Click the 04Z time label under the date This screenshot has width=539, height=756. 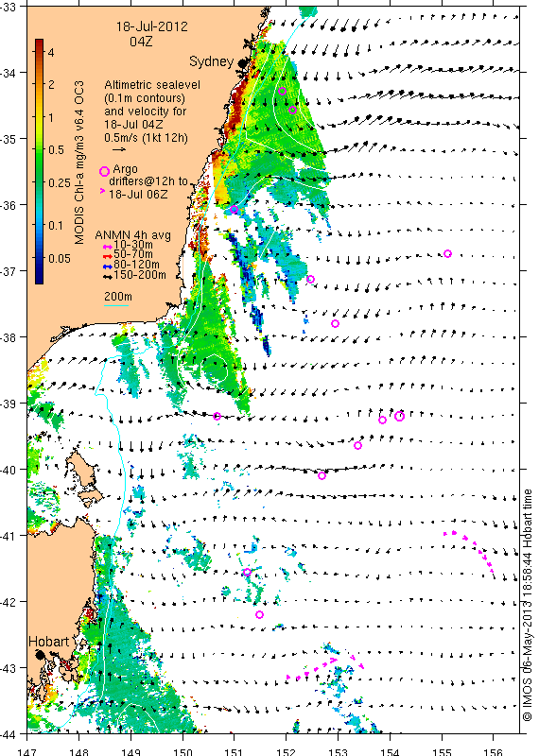(142, 42)
